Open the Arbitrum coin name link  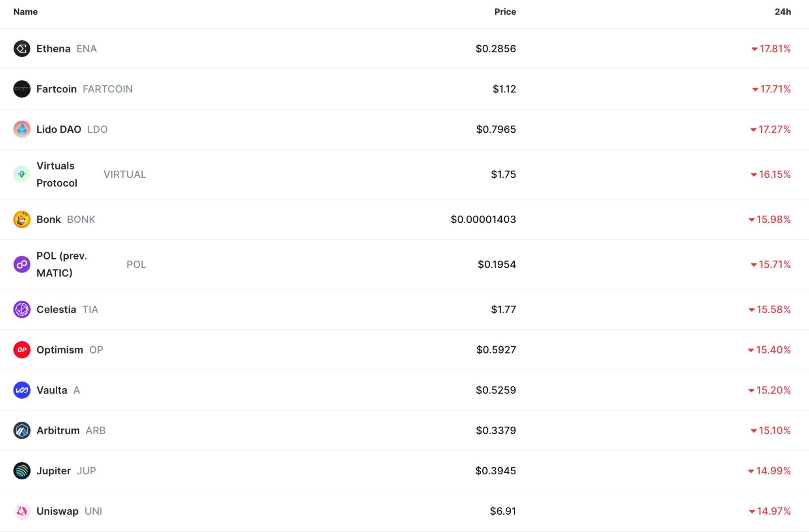point(58,430)
